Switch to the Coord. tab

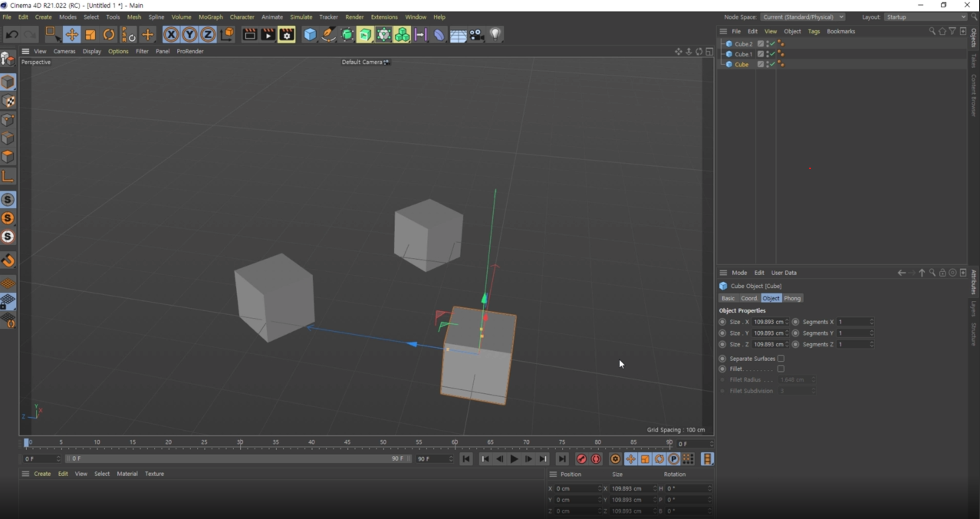[749, 298]
